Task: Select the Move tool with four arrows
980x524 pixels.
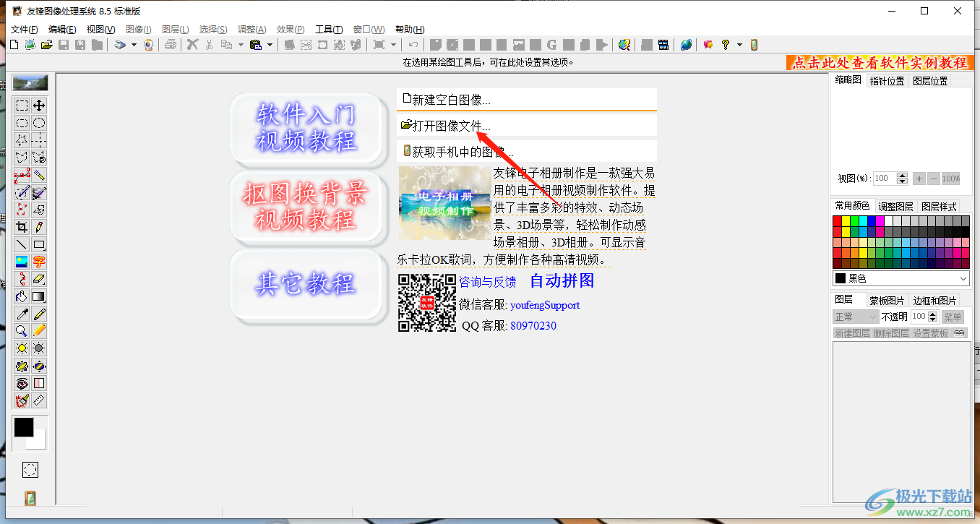Action: [40, 106]
